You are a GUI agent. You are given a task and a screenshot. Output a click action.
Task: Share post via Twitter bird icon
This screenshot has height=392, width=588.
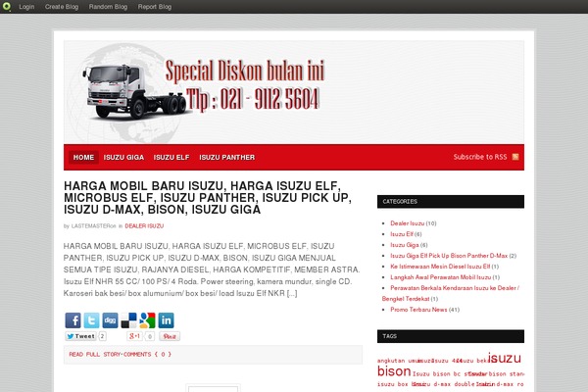pos(91,320)
